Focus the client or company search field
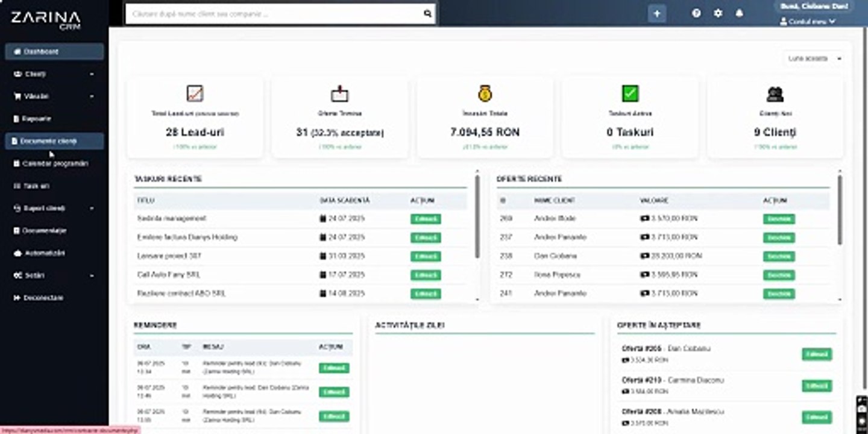The height and width of the screenshot is (434, 868). pyautogui.click(x=274, y=13)
